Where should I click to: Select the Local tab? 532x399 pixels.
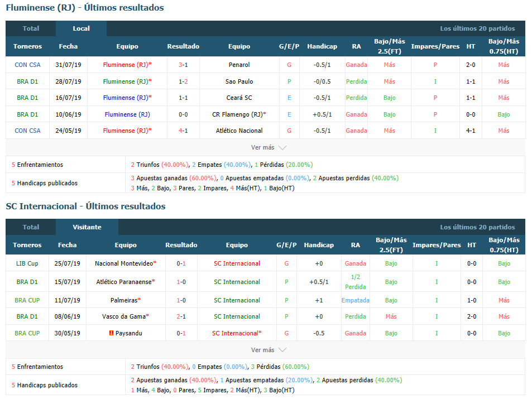coord(81,28)
